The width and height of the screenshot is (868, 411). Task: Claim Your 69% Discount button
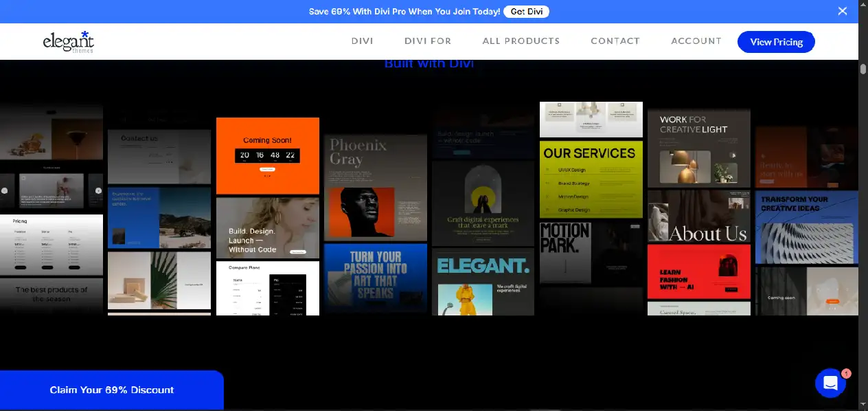click(112, 390)
